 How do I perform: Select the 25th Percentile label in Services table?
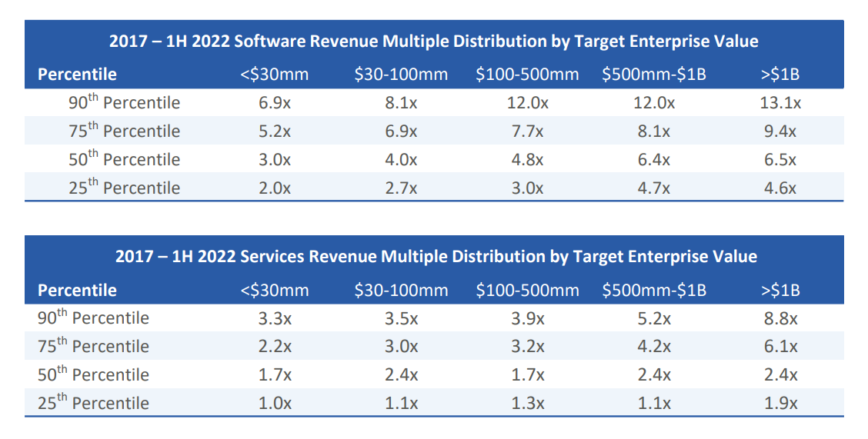click(x=93, y=402)
